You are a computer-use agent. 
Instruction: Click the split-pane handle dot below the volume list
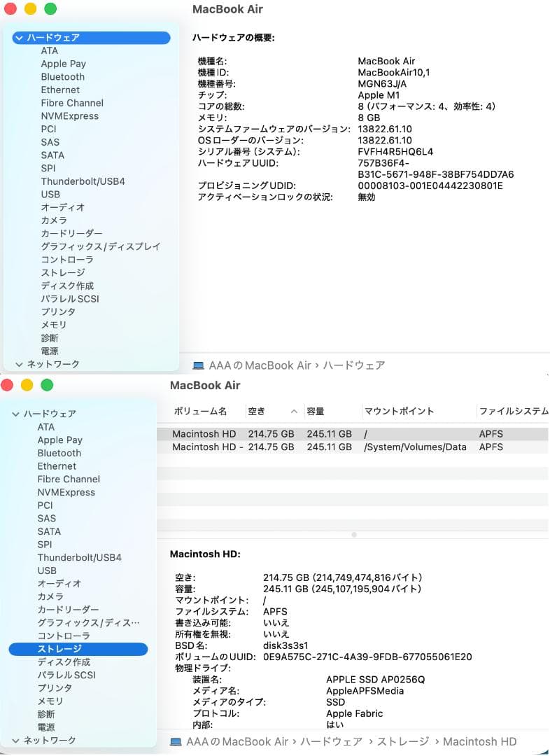click(x=354, y=535)
